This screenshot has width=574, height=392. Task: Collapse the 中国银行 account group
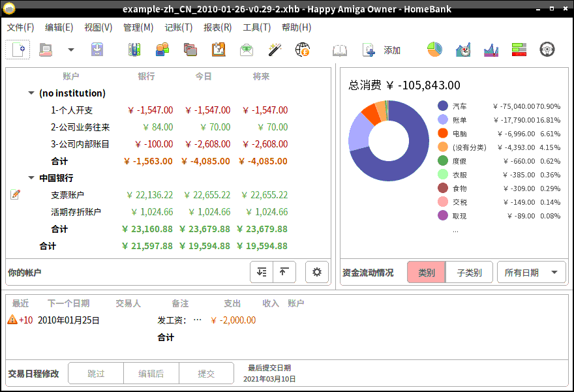(31, 178)
